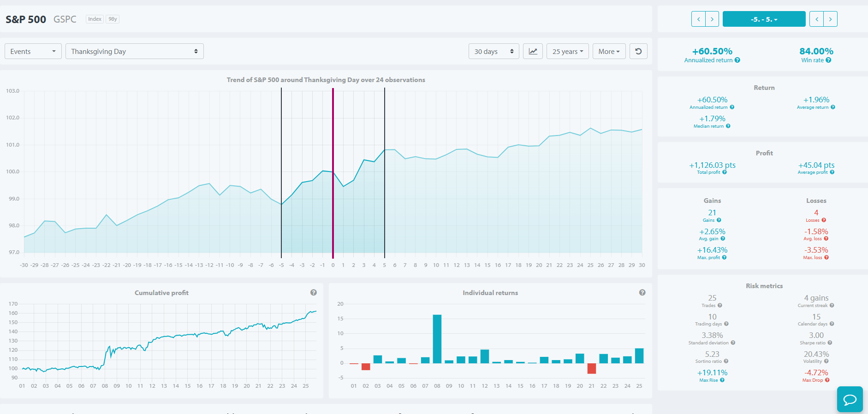The width and height of the screenshot is (868, 414).
Task: Click help icon beside Median return
Action: [x=728, y=126]
